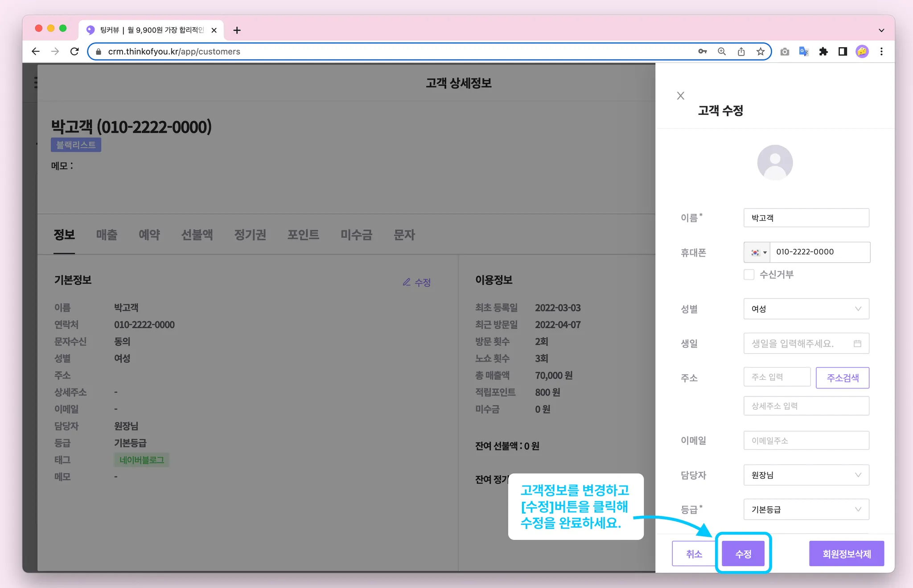The height and width of the screenshot is (588, 913).
Task: Open the 성별 dropdown showing 여성
Action: [x=806, y=309]
